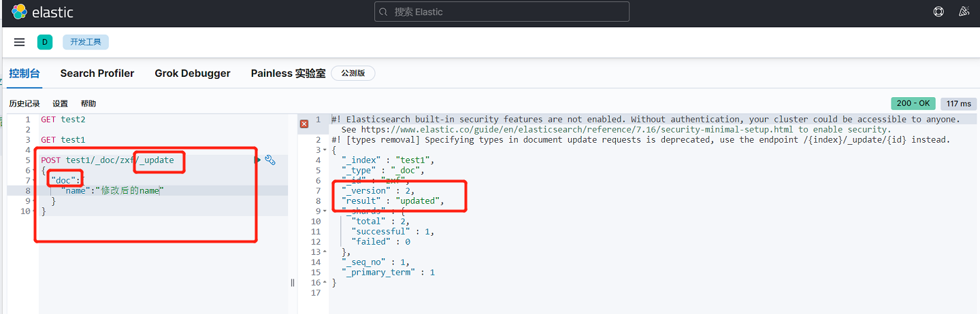The height and width of the screenshot is (314, 980).
Task: Open the wrench request options icon
Action: coord(270,160)
